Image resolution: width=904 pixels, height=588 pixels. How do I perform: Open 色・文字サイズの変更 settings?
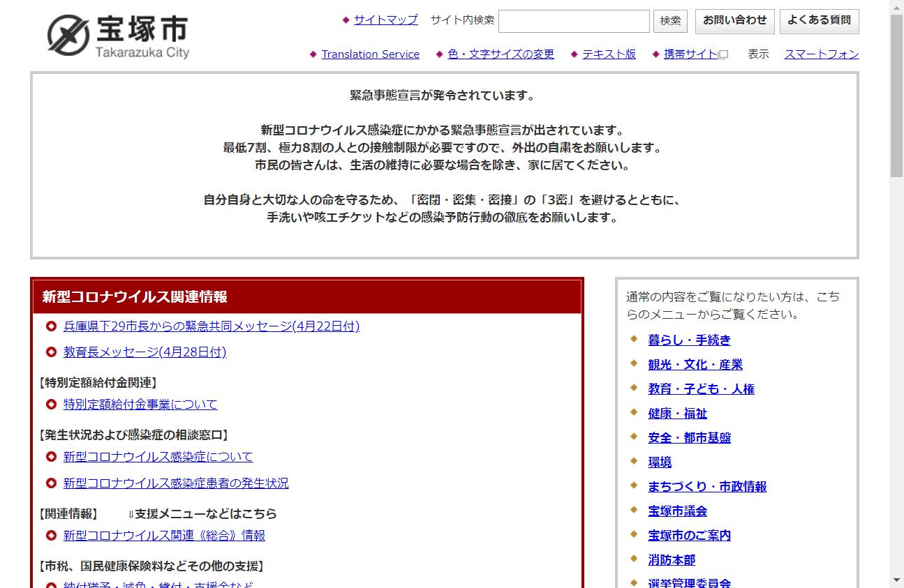[x=501, y=54]
